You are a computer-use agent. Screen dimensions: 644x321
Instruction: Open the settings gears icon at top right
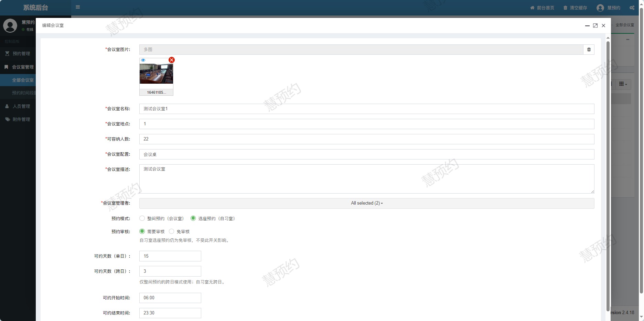(632, 8)
